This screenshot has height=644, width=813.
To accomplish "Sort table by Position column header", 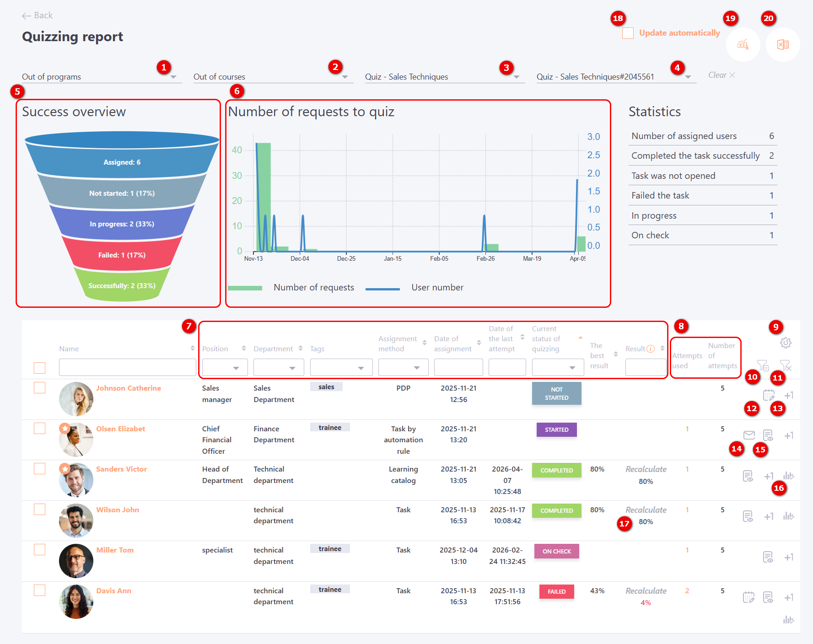I will [243, 349].
